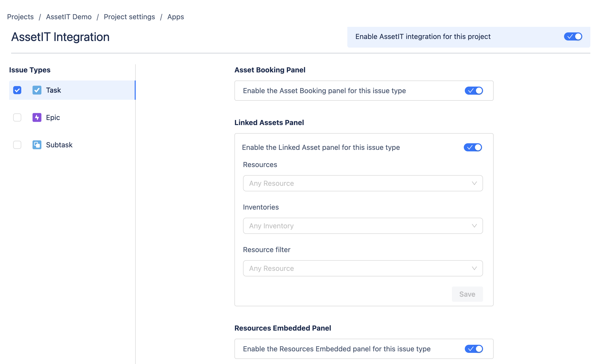Go to Project settings breadcrumb link
Screen dimensions: 601x364
coord(129,17)
